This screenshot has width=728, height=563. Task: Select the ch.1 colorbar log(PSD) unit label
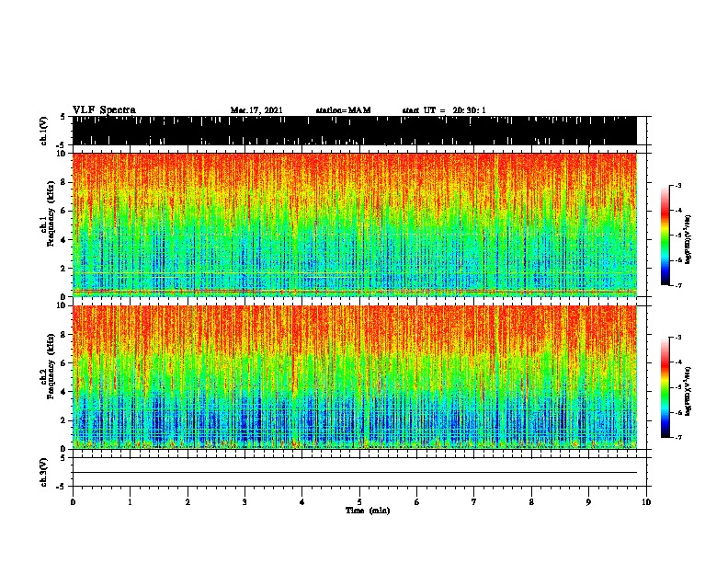[x=688, y=240]
